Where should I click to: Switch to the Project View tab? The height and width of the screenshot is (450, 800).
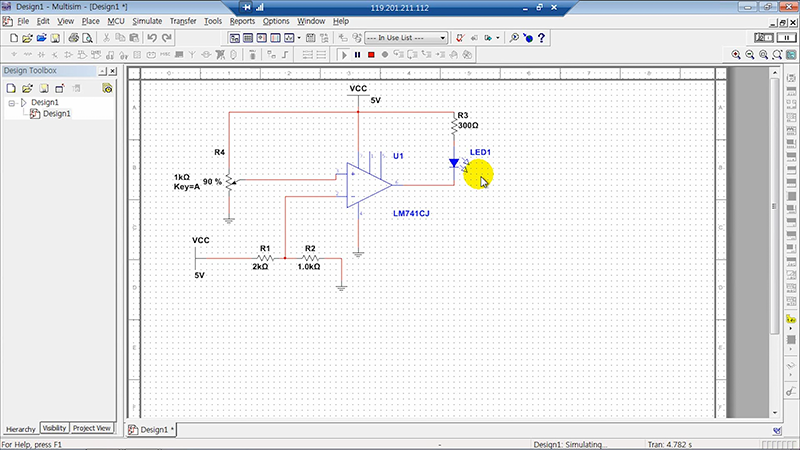tap(92, 428)
